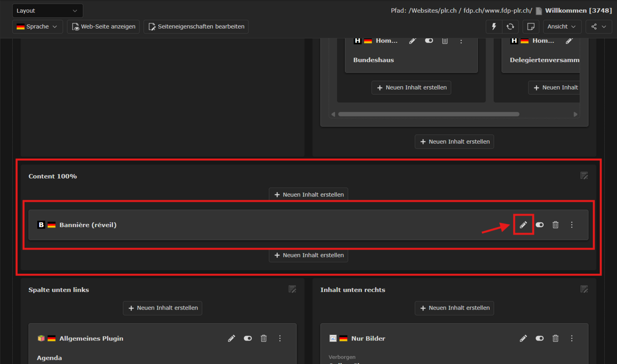This screenshot has height=364, width=617.
Task: Toggle visibility of Allgemeines Plugin
Action: 248,338
